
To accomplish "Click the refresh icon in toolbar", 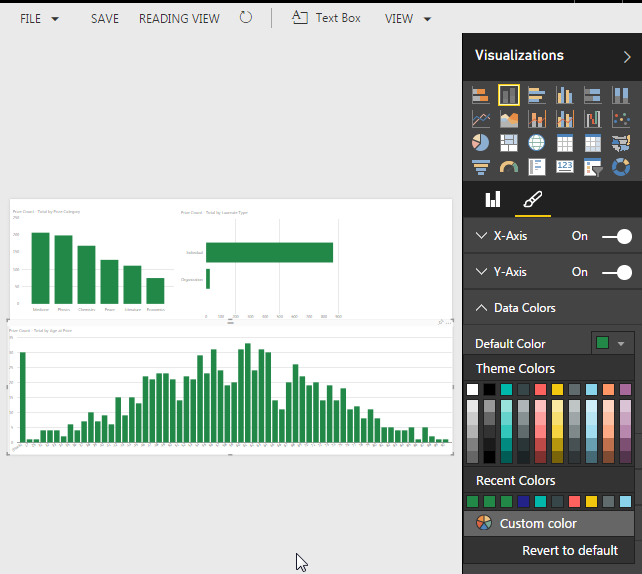I will click(x=246, y=18).
